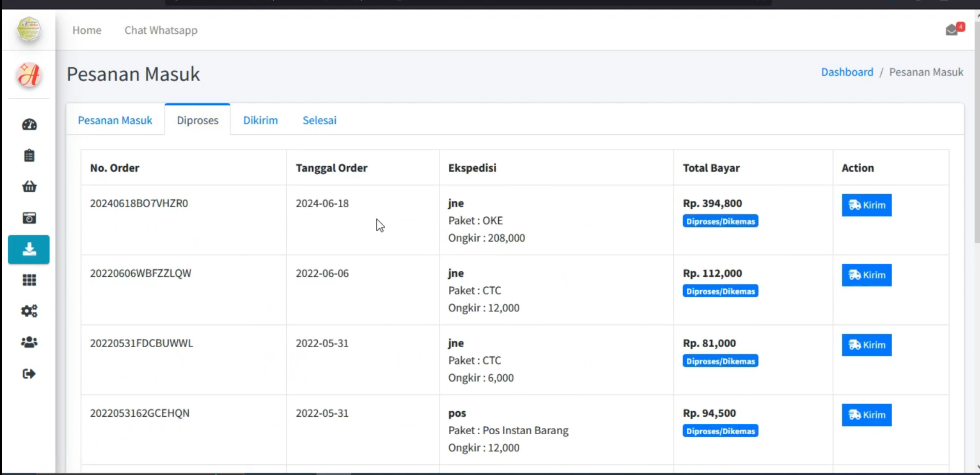This screenshot has height=475, width=980.
Task: Click Diproses/Dikemas badge under Rp. 394,800
Action: coord(720,221)
